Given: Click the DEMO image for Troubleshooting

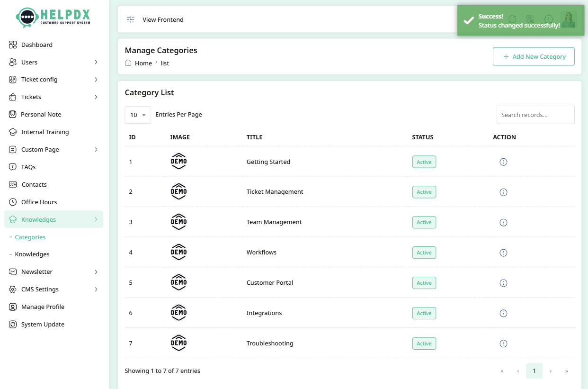Looking at the screenshot, I should (x=179, y=344).
